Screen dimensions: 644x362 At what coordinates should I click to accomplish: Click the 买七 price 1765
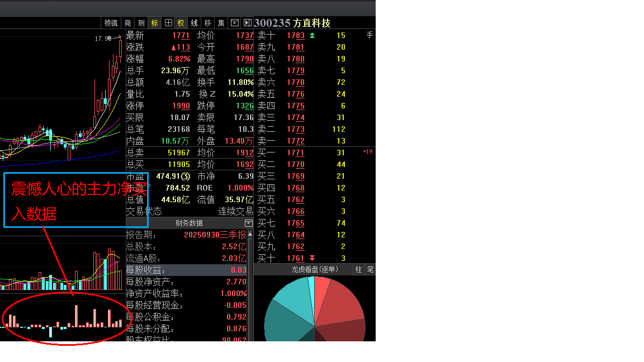(x=296, y=223)
